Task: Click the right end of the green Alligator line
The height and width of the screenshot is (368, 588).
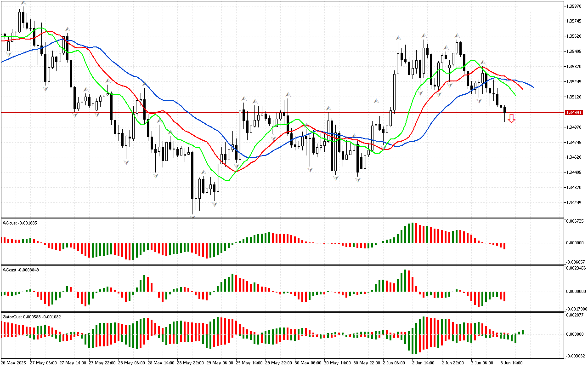Action: point(515,95)
